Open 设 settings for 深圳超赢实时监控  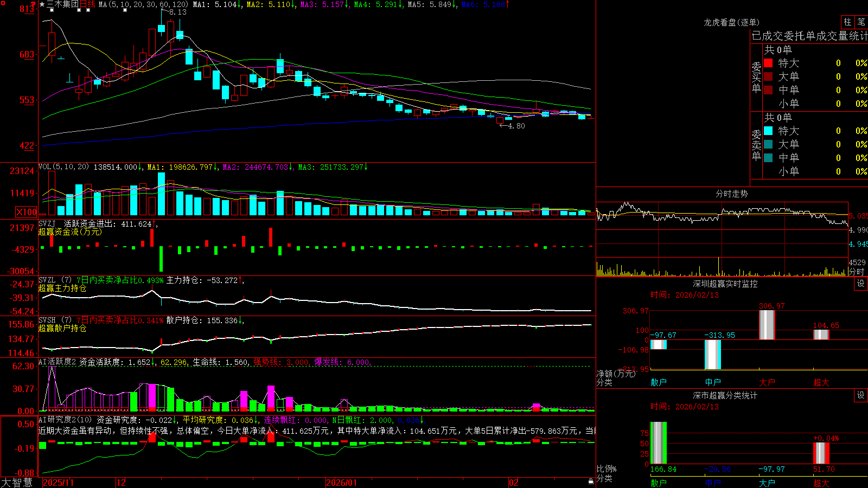(861, 284)
